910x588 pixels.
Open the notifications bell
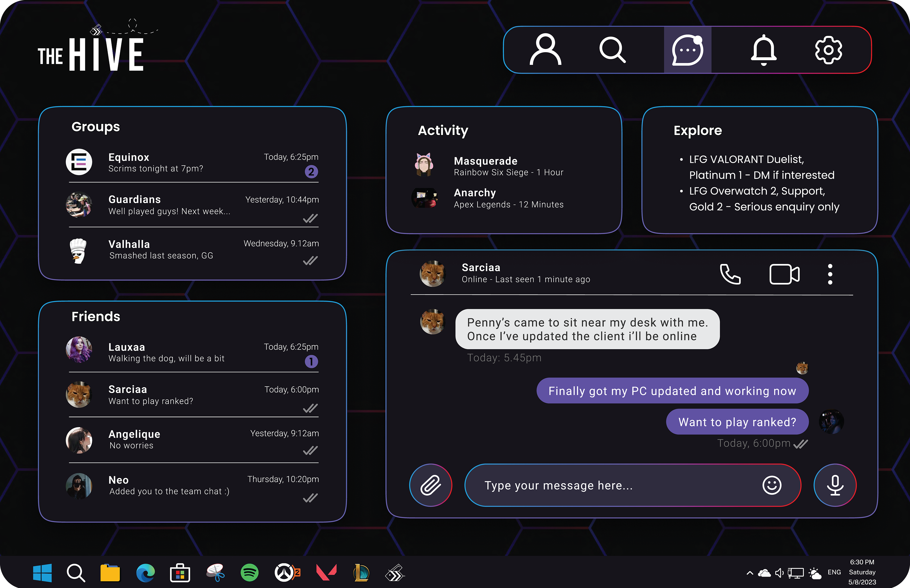pyautogui.click(x=763, y=50)
